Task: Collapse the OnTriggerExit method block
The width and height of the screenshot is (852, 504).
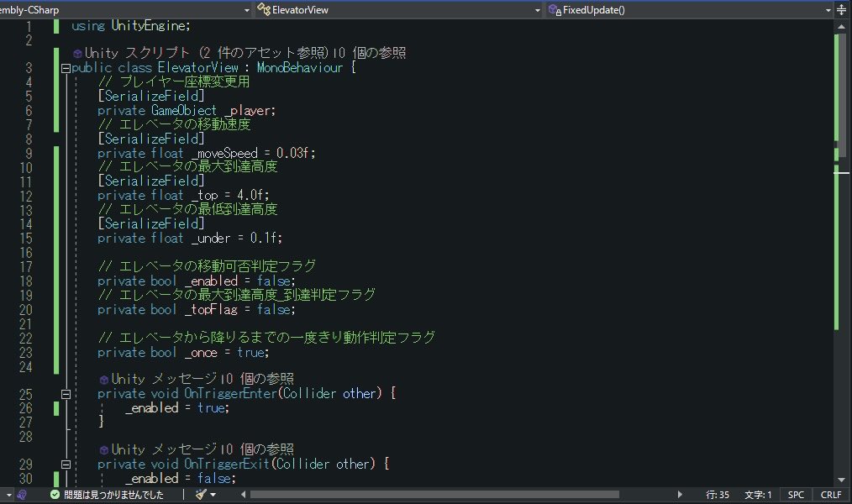Action: click(66, 465)
